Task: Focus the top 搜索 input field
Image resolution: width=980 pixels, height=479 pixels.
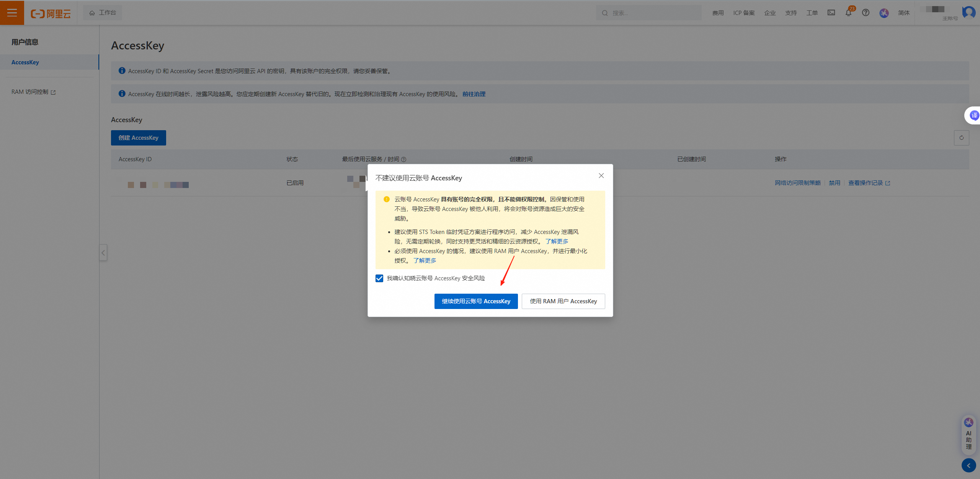Action: (648, 13)
